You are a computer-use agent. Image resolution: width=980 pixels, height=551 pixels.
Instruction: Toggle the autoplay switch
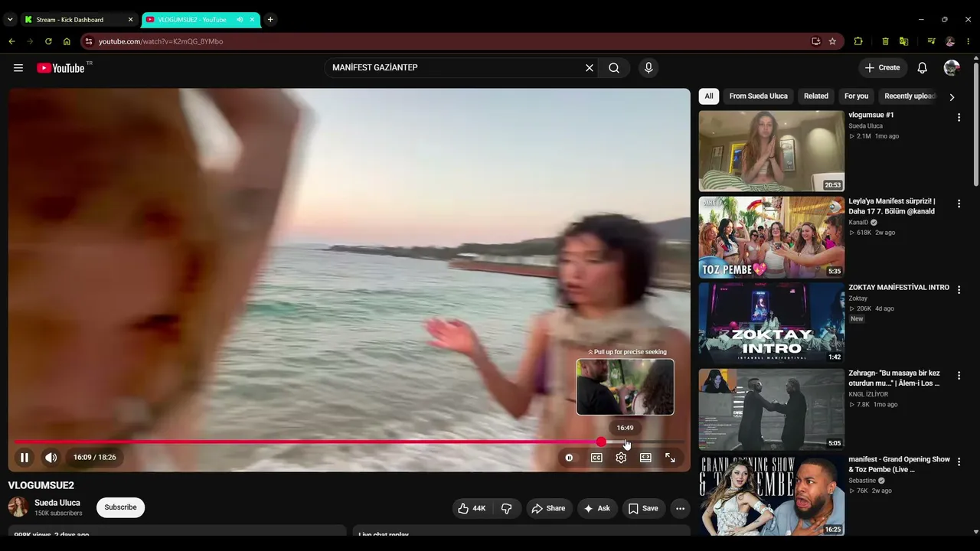pos(569,458)
